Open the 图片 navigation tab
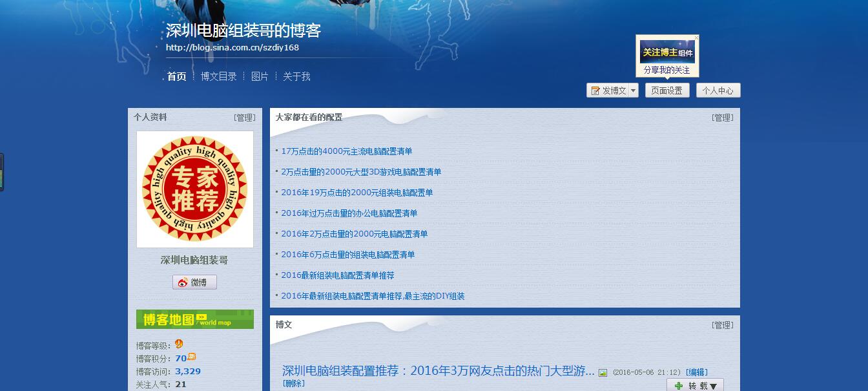868x391 pixels. [260, 76]
